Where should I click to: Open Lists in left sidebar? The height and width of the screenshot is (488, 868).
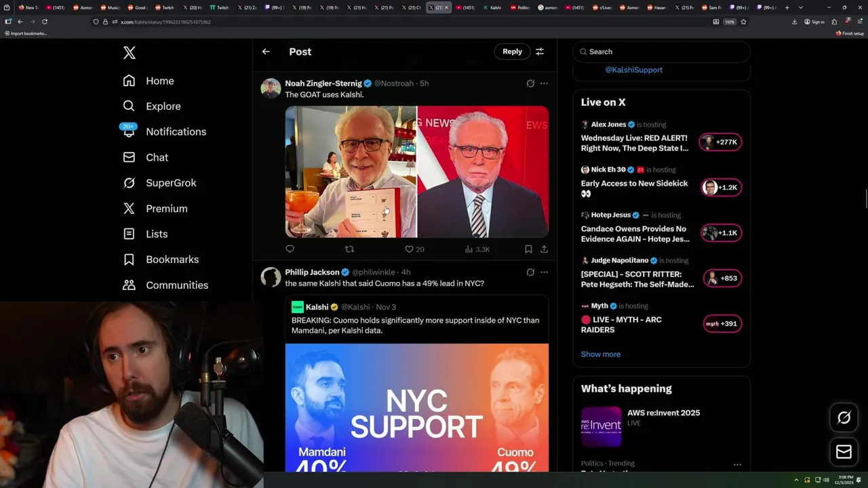[145, 234]
